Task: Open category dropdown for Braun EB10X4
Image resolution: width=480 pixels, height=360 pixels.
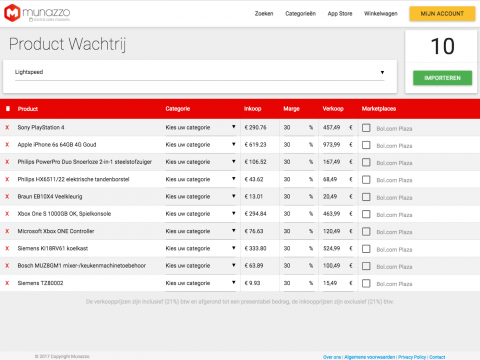Action: click(201, 197)
